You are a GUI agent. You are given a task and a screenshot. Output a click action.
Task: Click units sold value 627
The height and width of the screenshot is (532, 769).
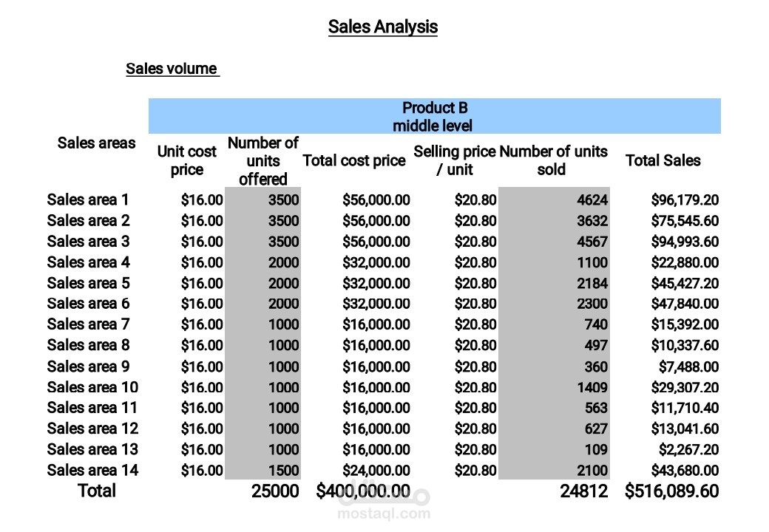[x=596, y=429]
